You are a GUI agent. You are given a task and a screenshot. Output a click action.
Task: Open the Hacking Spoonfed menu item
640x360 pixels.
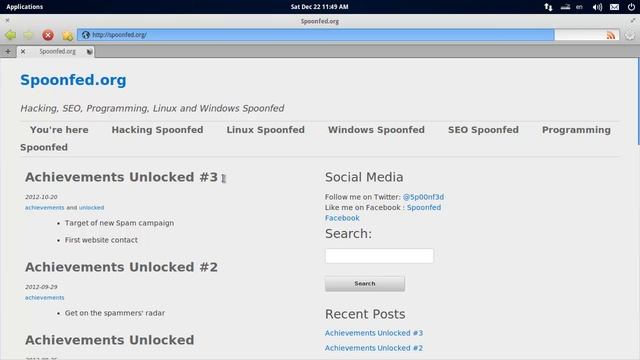coord(157,130)
